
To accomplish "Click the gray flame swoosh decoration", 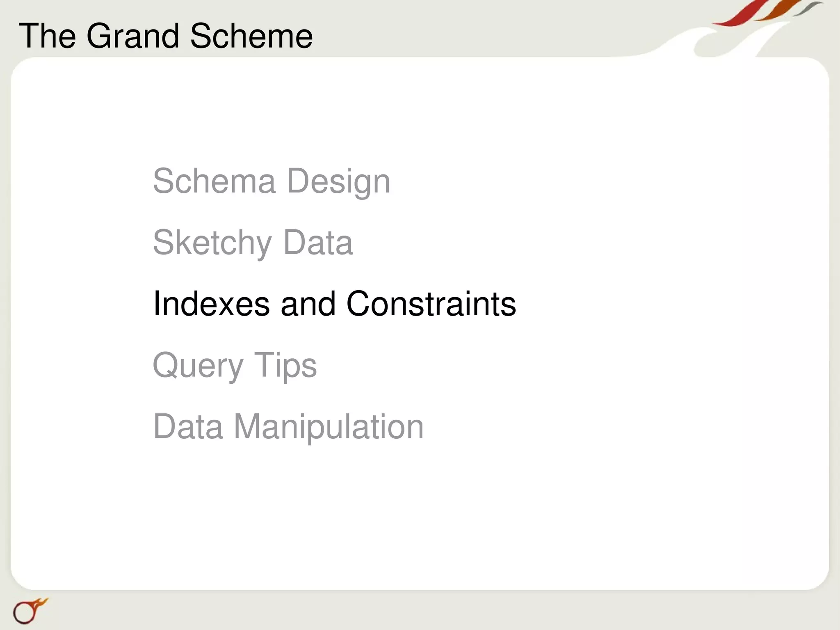I will pyautogui.click(x=808, y=8).
